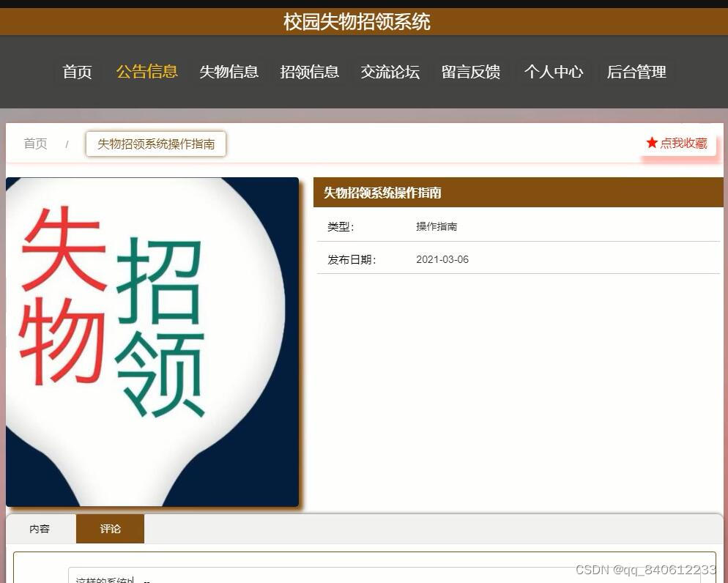Enter the 个人中心 personal center
The height and width of the screenshot is (583, 728).
[554, 72]
